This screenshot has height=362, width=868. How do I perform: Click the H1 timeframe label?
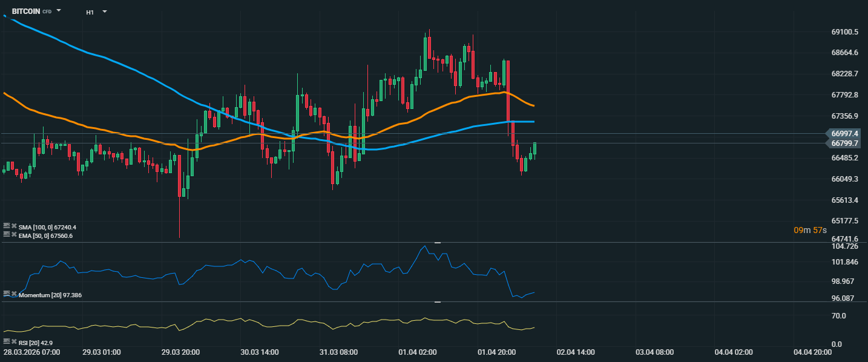tap(90, 12)
